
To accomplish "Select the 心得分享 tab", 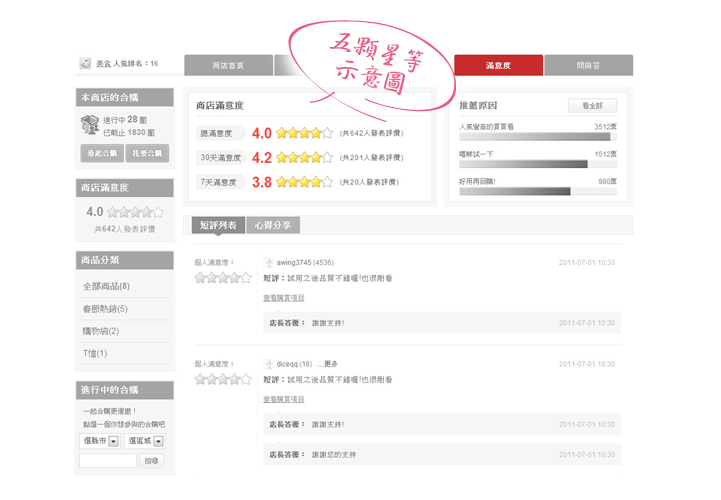I will [x=273, y=225].
